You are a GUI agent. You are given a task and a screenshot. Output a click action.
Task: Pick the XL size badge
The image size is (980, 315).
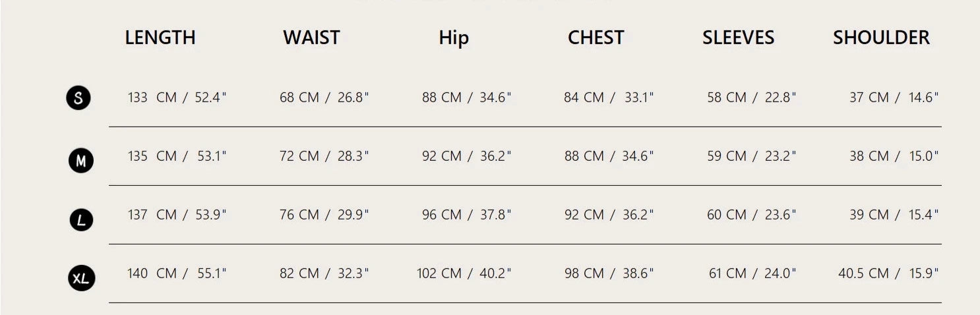coord(81,278)
